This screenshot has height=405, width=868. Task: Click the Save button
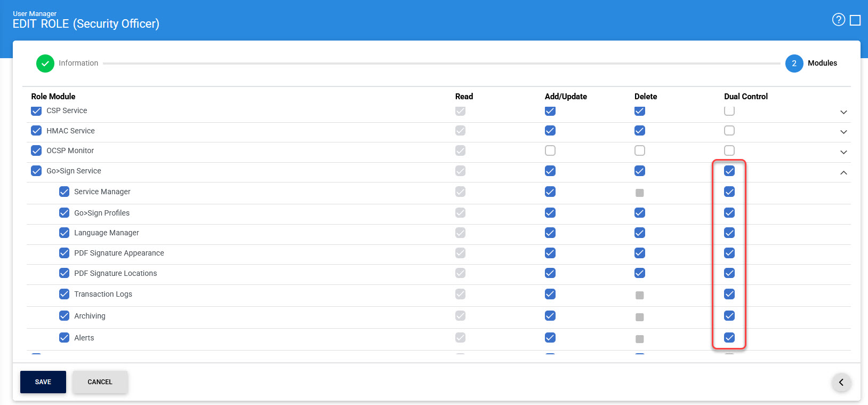pyautogui.click(x=43, y=382)
